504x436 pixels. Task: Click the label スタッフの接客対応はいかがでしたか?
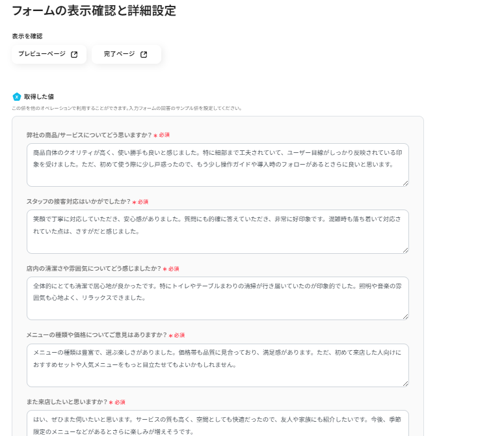pos(79,202)
